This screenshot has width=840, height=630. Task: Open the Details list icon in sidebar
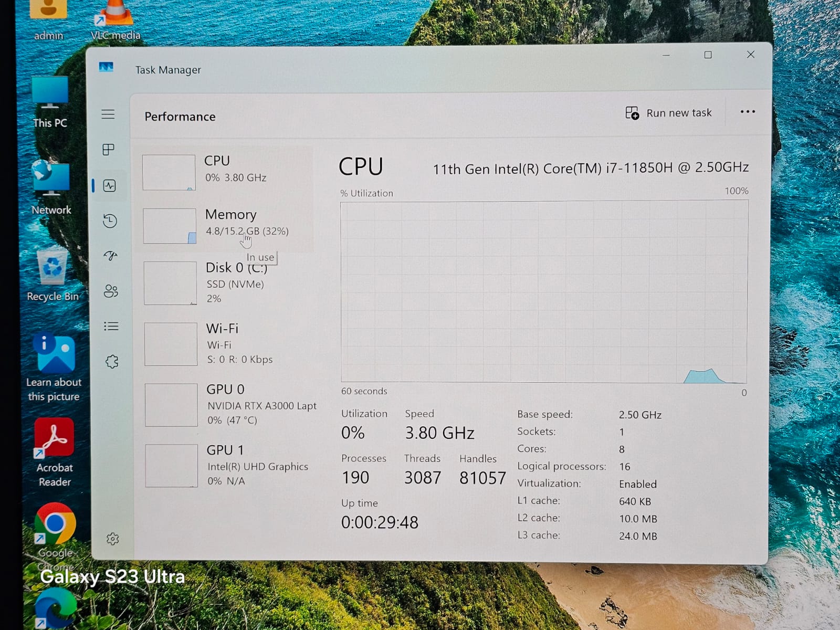click(x=111, y=326)
